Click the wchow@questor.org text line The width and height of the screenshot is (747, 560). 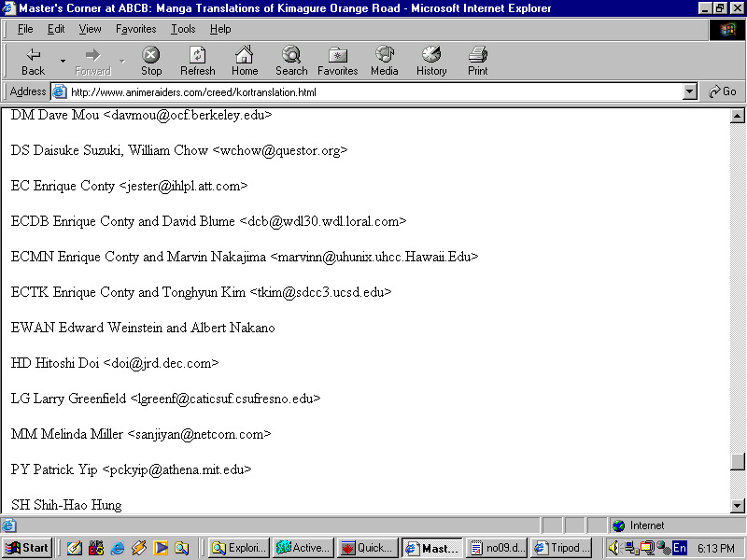[x=179, y=150]
